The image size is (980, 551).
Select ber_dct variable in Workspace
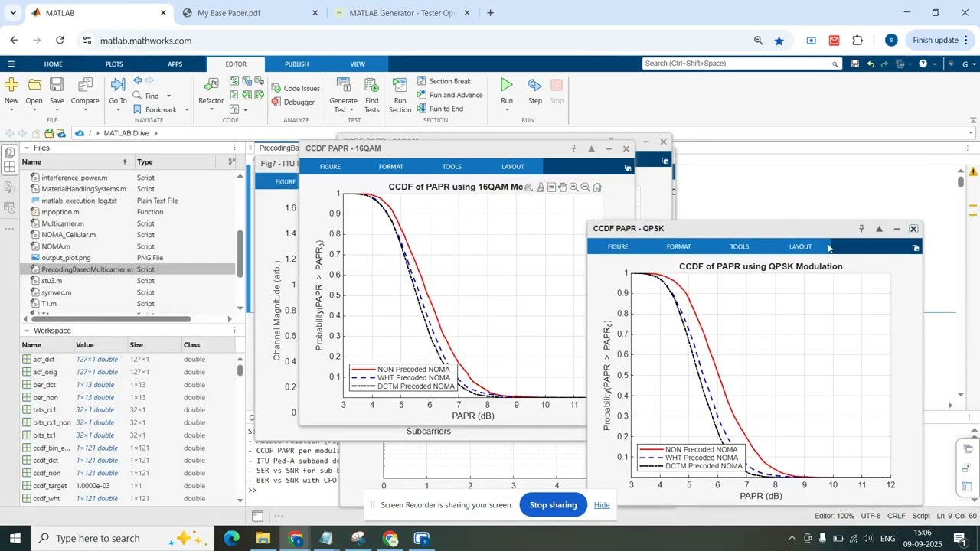click(x=44, y=385)
